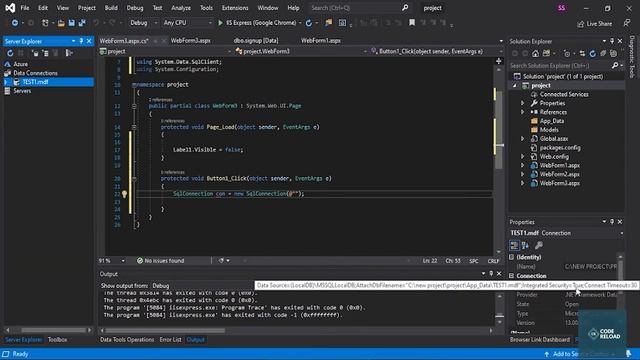Viewport: 640px width, 360px height.
Task: Expand the Properties node in Solution Explorer
Action: pyautogui.click(x=522, y=103)
